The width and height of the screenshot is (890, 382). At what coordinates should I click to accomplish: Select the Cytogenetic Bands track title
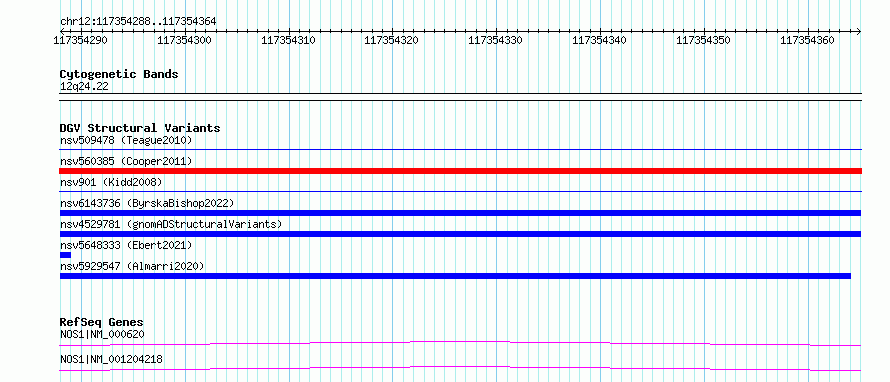point(119,74)
